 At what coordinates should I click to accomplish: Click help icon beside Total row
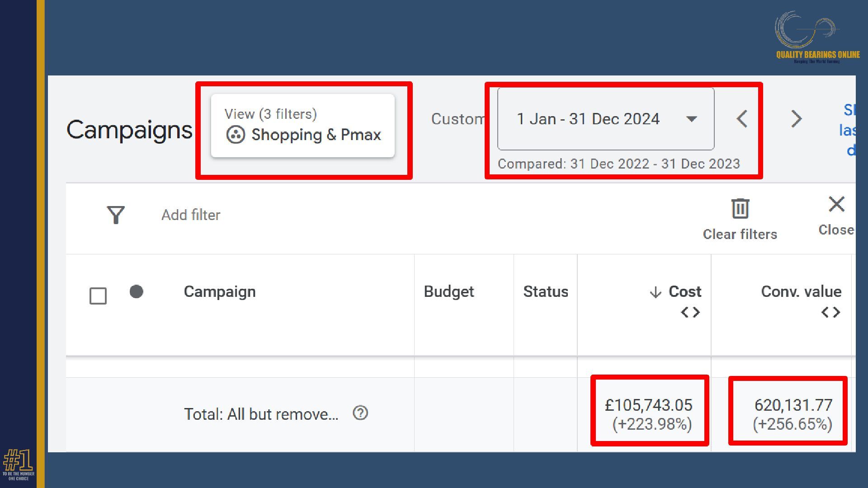coord(360,413)
